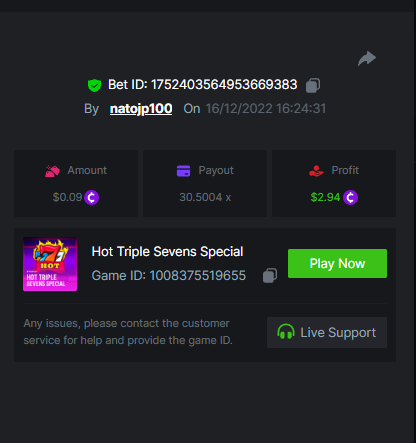416x443 pixels.
Task: Click the $2.94 profit value
Action: [x=325, y=197]
